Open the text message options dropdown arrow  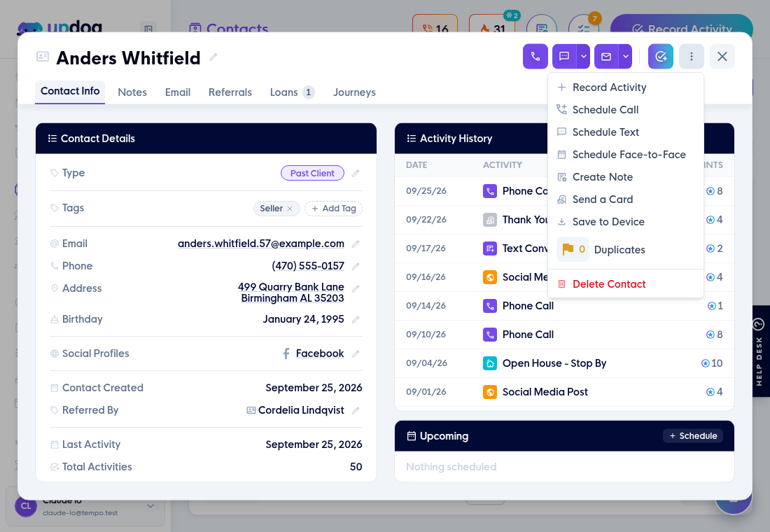pyautogui.click(x=583, y=57)
